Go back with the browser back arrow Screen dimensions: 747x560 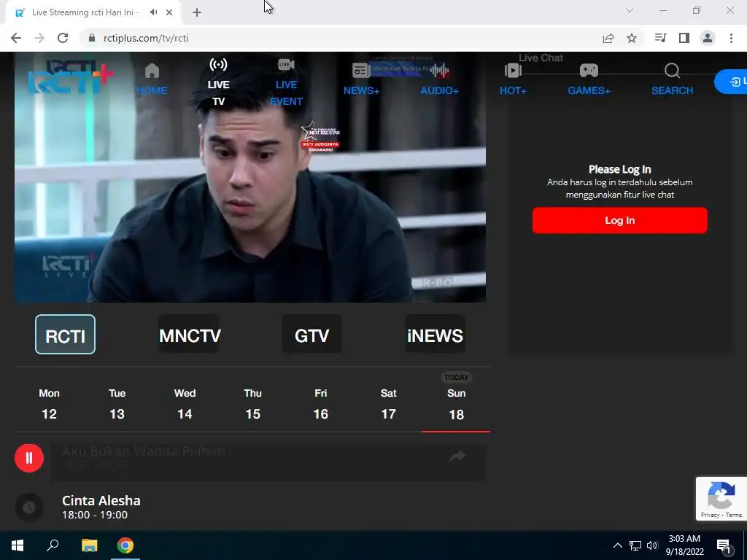point(16,38)
